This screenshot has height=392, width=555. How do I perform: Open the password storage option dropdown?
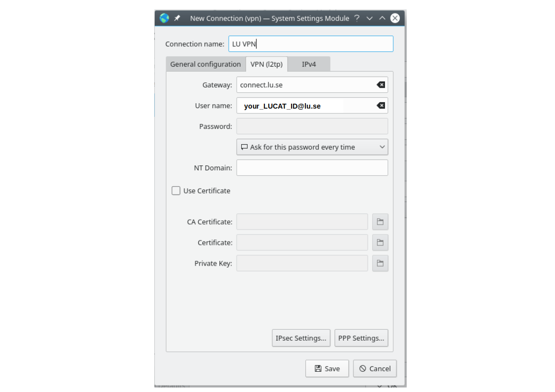click(x=312, y=147)
